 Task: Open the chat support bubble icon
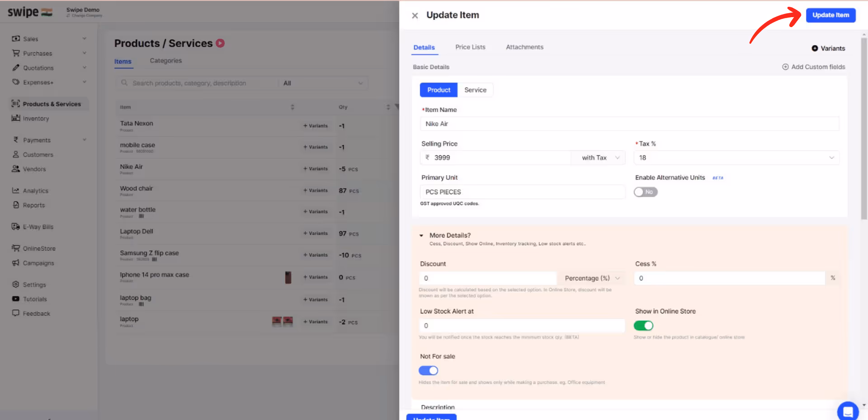point(848,411)
